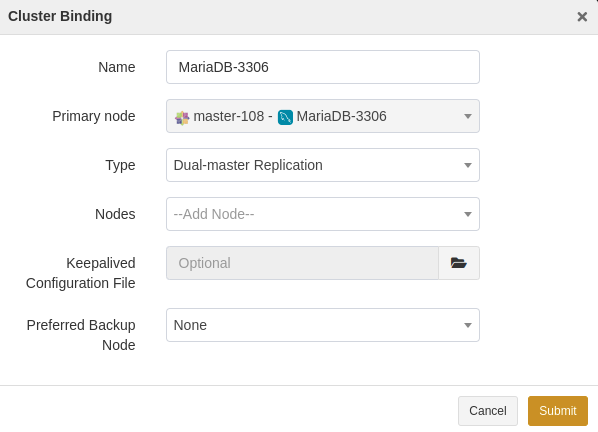
Task: Click the CentOS icon beside master-108
Action: coord(182,117)
